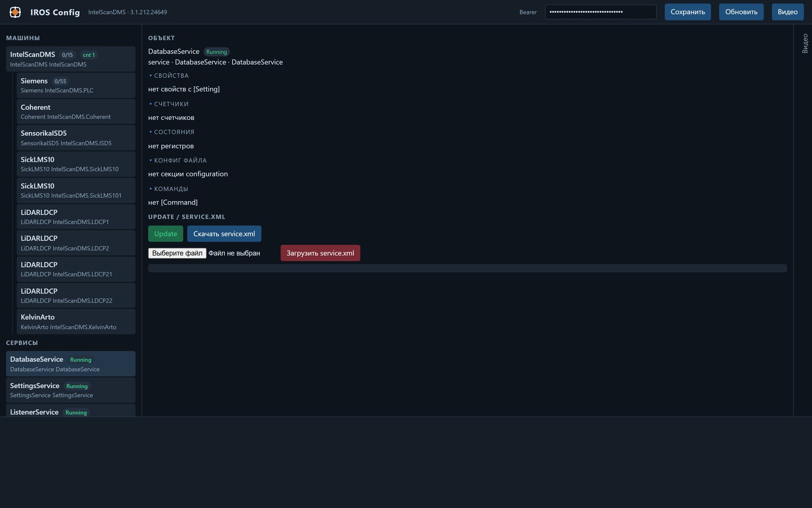Click the red Загрузить service.xml button

[320, 253]
